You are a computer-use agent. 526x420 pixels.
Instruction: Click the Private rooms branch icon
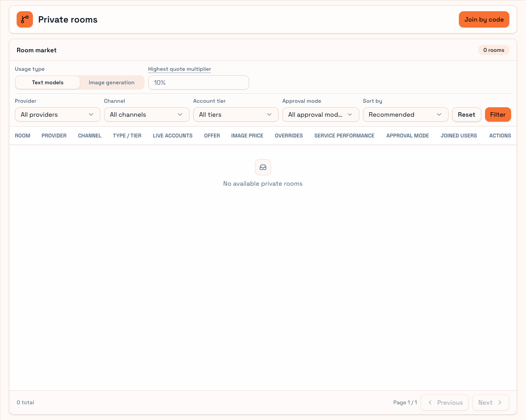pyautogui.click(x=25, y=19)
